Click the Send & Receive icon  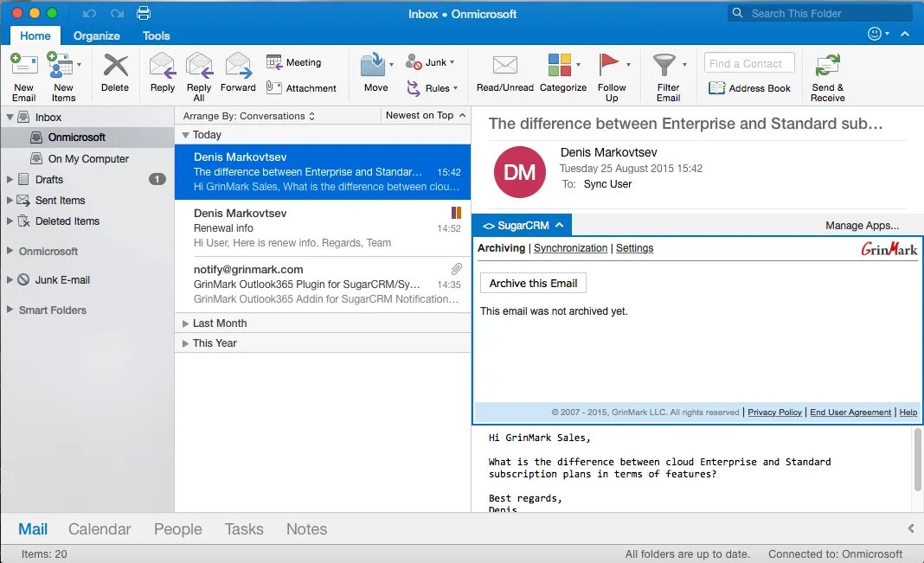point(827,65)
